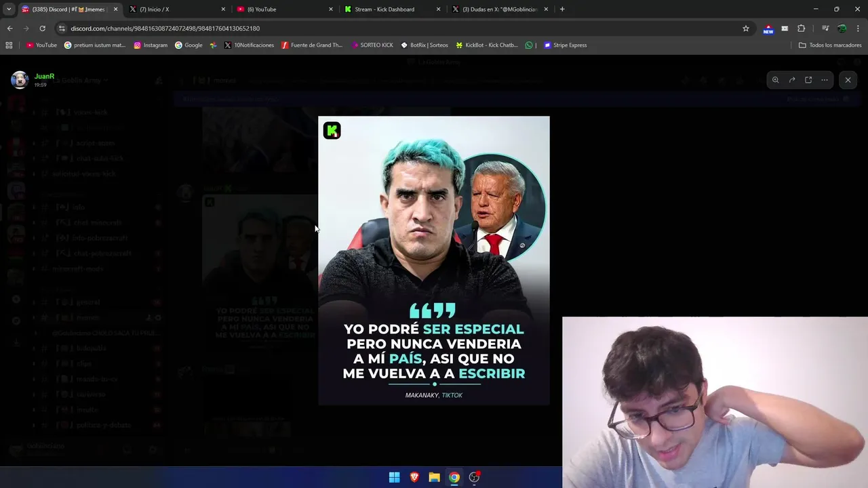This screenshot has height=488, width=868.
Task: Forward the image using the arrow icon
Action: pos(791,80)
